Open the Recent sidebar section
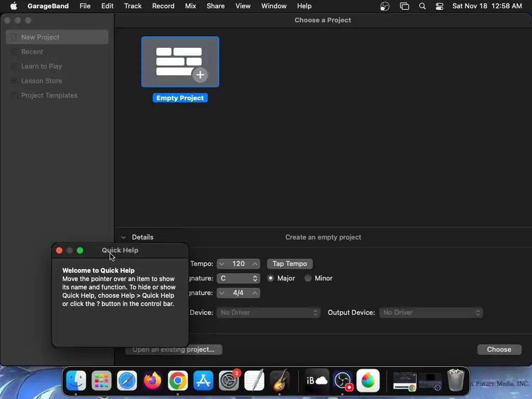532x399 pixels. [32, 51]
